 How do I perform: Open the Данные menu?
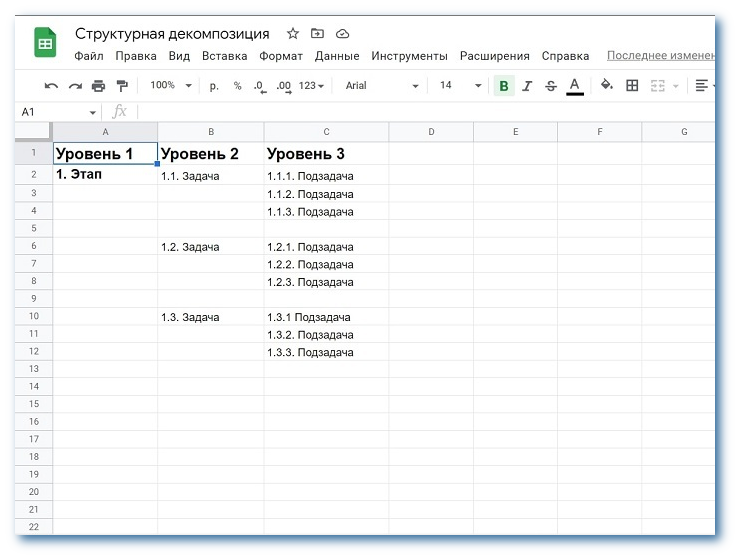(337, 56)
